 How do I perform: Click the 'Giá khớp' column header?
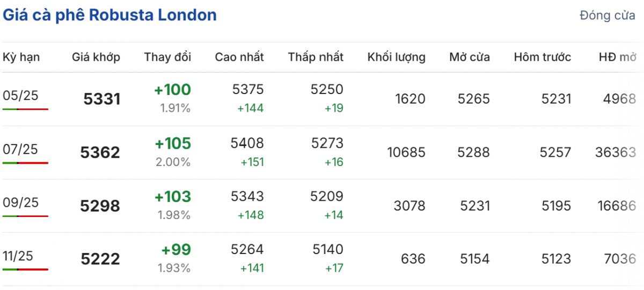point(96,57)
